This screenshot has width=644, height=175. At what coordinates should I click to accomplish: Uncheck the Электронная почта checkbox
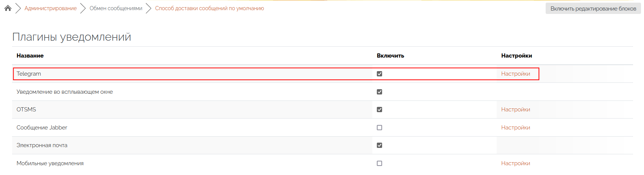pyautogui.click(x=379, y=145)
